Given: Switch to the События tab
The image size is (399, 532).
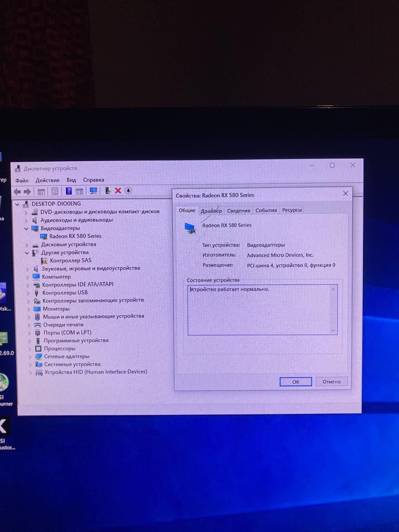Looking at the screenshot, I should pos(266,210).
